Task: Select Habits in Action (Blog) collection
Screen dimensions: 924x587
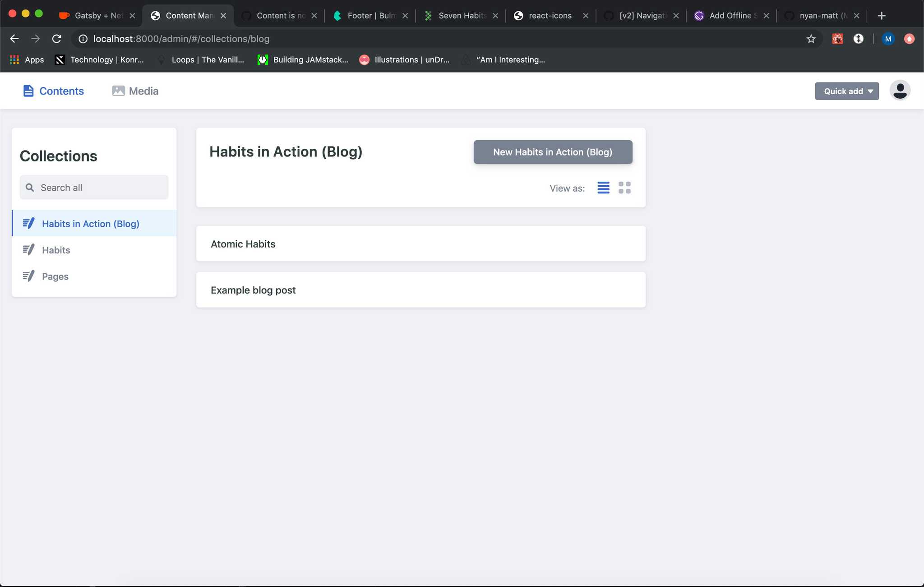Action: point(94,223)
